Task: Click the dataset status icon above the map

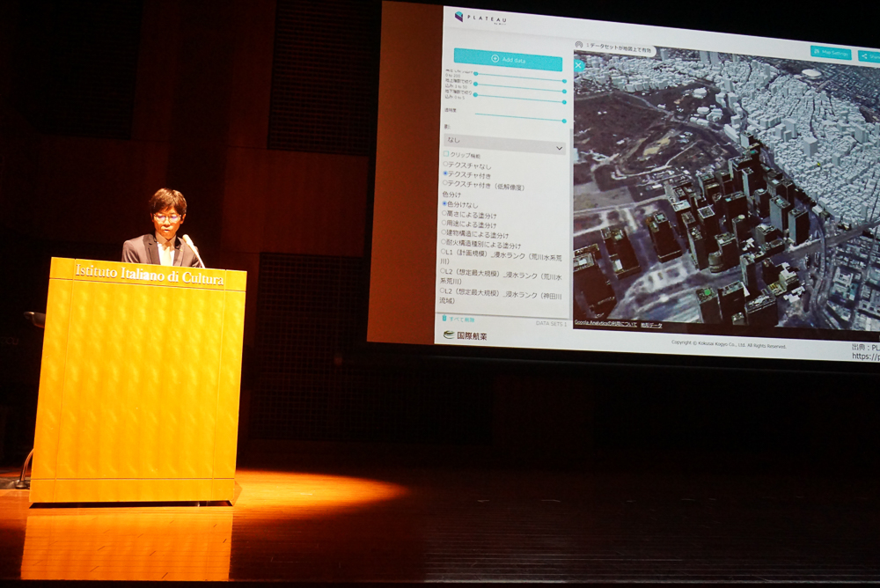Action: [x=579, y=44]
